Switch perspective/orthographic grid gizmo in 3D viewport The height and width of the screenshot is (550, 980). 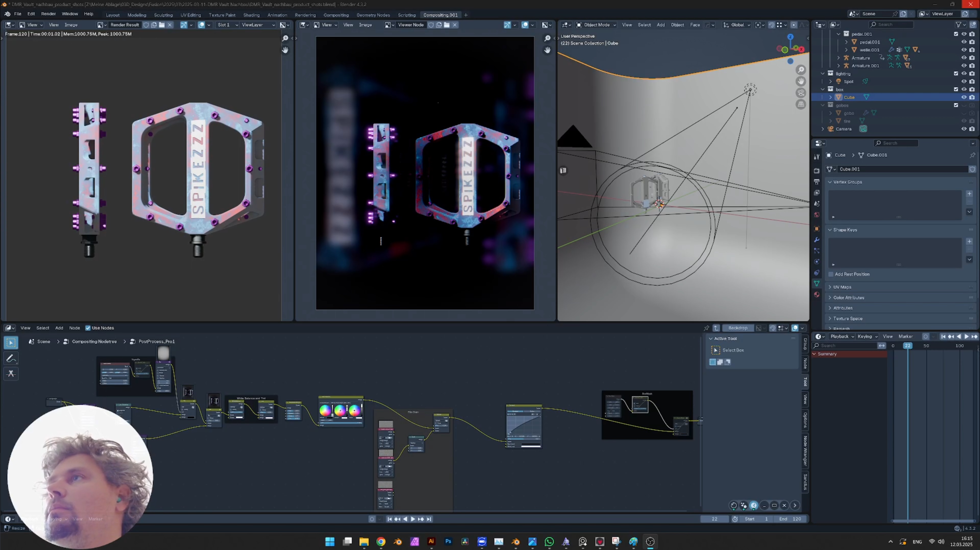[x=801, y=104]
